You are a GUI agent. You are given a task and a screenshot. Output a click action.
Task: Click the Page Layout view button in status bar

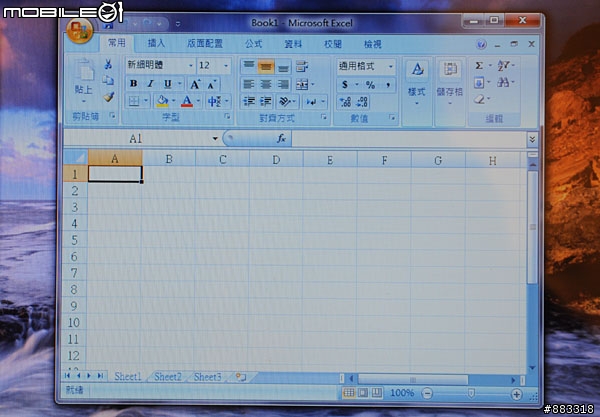click(x=362, y=393)
